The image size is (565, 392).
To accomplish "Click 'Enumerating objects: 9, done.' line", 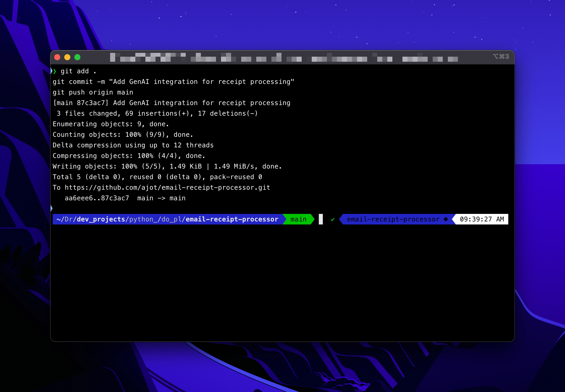I will [111, 124].
